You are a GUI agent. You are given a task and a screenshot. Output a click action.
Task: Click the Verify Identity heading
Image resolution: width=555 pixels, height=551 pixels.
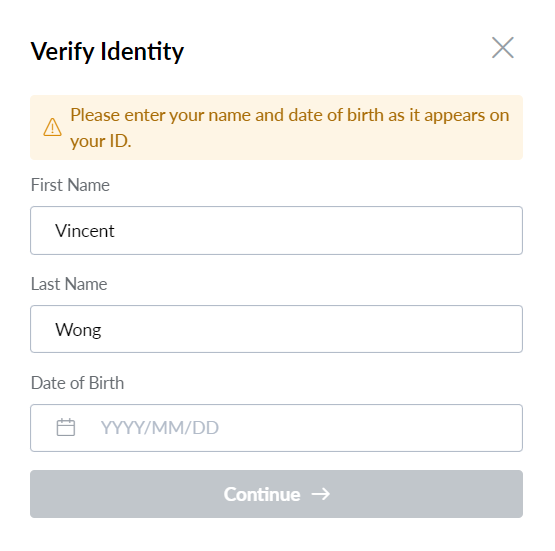[x=107, y=51]
